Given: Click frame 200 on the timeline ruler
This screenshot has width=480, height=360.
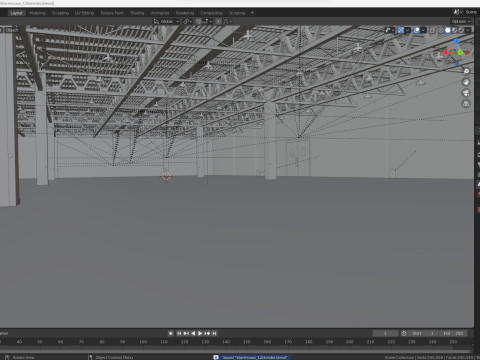Looking at the screenshot, I should pos(349,342).
